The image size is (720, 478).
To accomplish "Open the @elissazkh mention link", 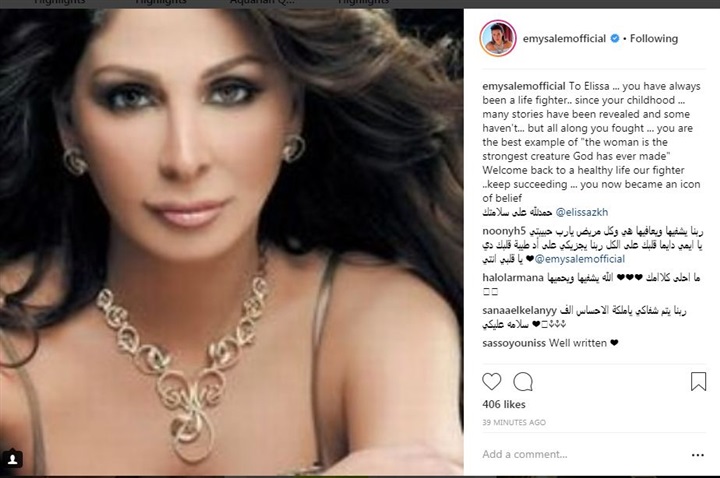I will (x=581, y=212).
